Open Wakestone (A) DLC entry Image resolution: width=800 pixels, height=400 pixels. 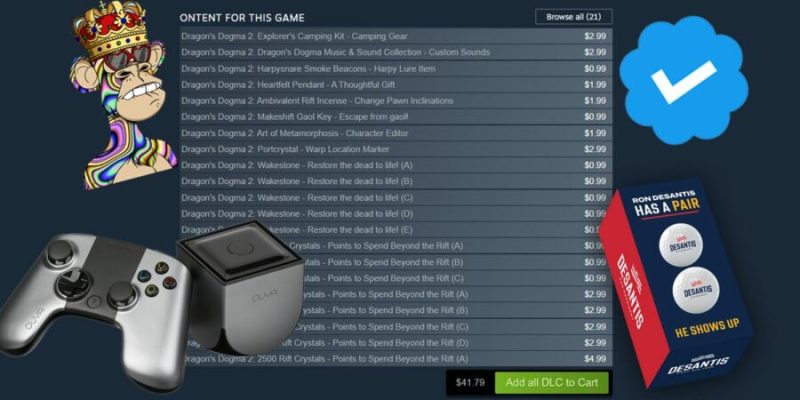point(396,165)
